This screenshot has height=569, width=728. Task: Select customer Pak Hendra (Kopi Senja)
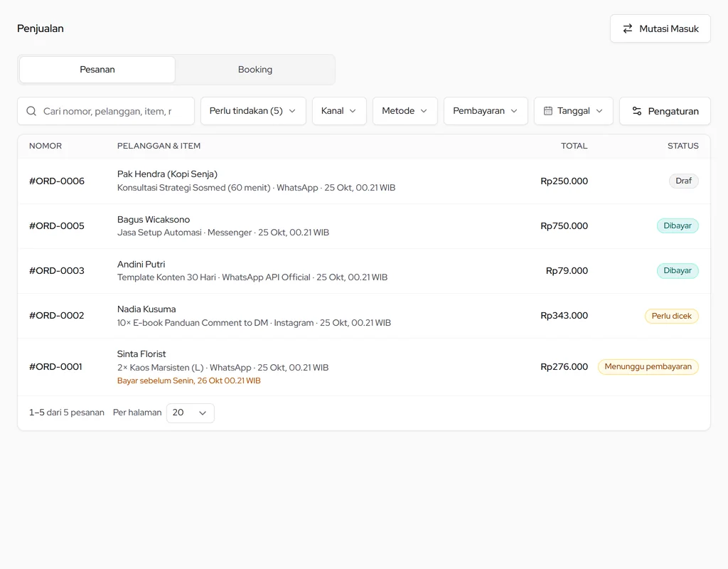tap(167, 174)
